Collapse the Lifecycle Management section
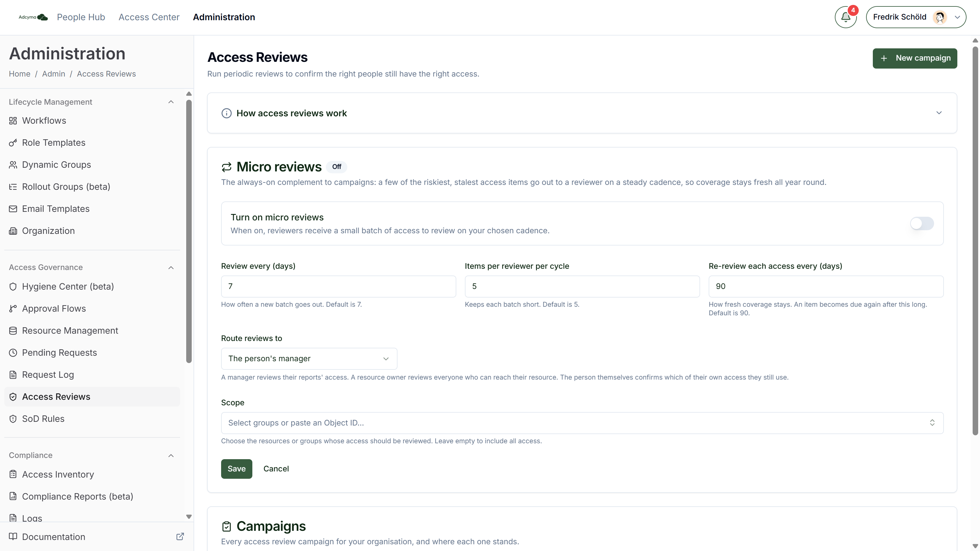 [x=171, y=102]
